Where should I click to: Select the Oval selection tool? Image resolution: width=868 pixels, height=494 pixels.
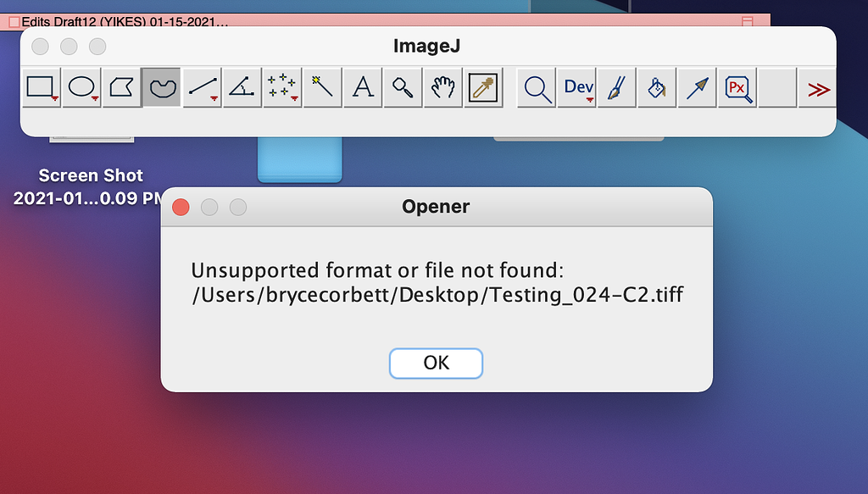click(x=82, y=87)
